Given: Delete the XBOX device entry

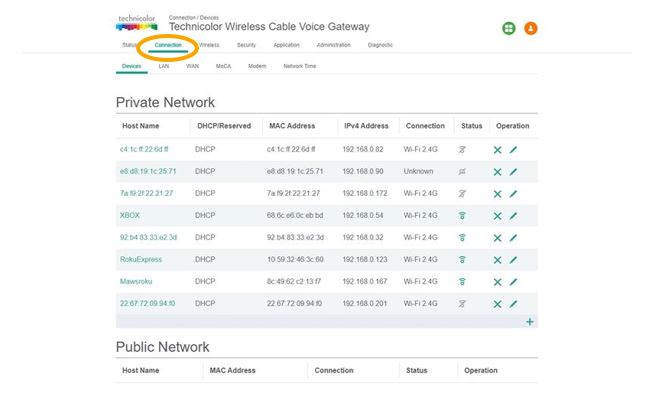Looking at the screenshot, I should click(497, 215).
